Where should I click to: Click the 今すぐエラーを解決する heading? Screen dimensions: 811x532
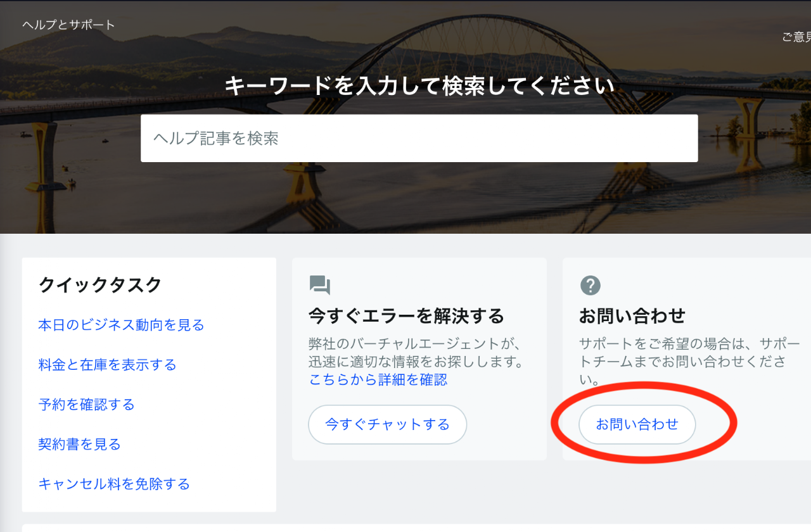click(x=406, y=315)
